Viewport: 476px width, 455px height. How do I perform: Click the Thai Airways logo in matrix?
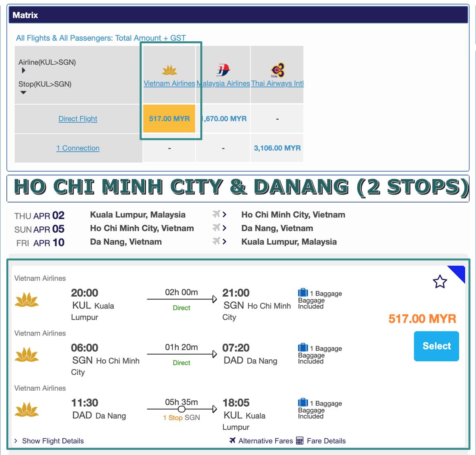pyautogui.click(x=277, y=69)
